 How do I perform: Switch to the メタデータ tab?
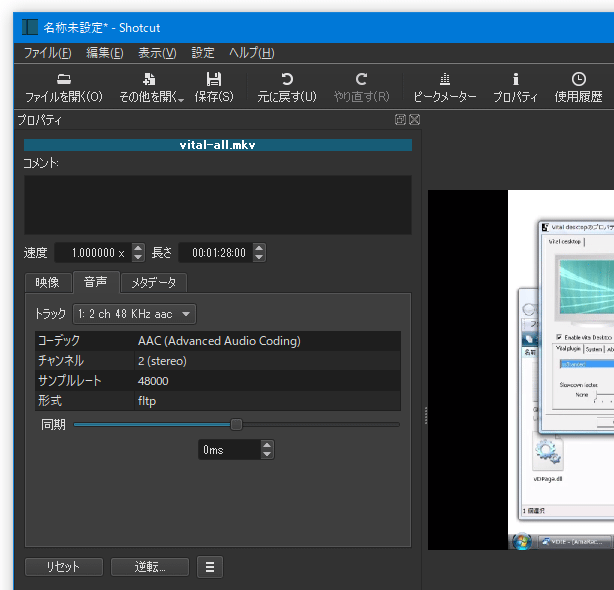tap(154, 283)
